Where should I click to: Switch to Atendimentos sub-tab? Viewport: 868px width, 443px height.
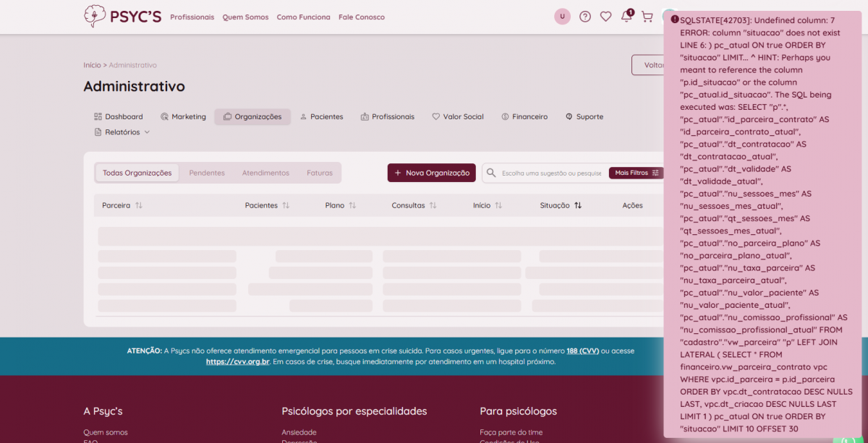pyautogui.click(x=265, y=173)
